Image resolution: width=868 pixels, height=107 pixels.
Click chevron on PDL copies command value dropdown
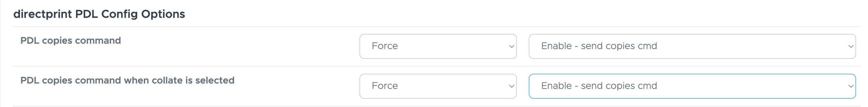tap(850, 46)
